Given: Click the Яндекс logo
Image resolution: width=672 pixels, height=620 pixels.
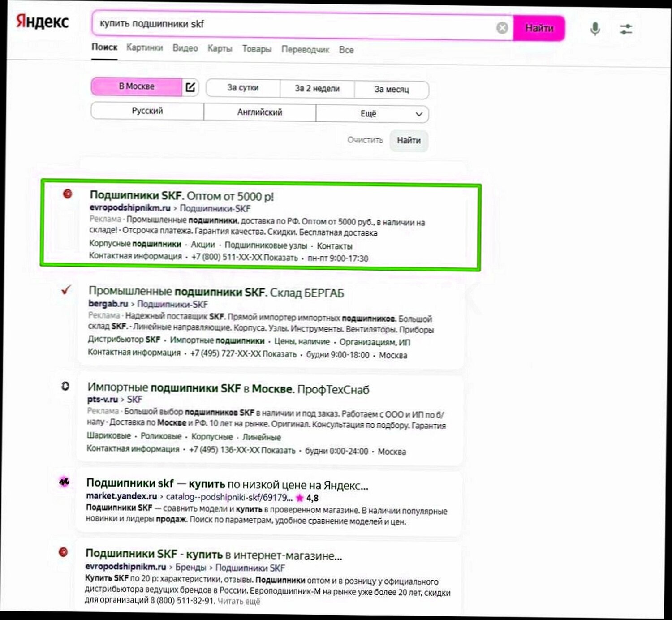Looking at the screenshot, I should [42, 21].
